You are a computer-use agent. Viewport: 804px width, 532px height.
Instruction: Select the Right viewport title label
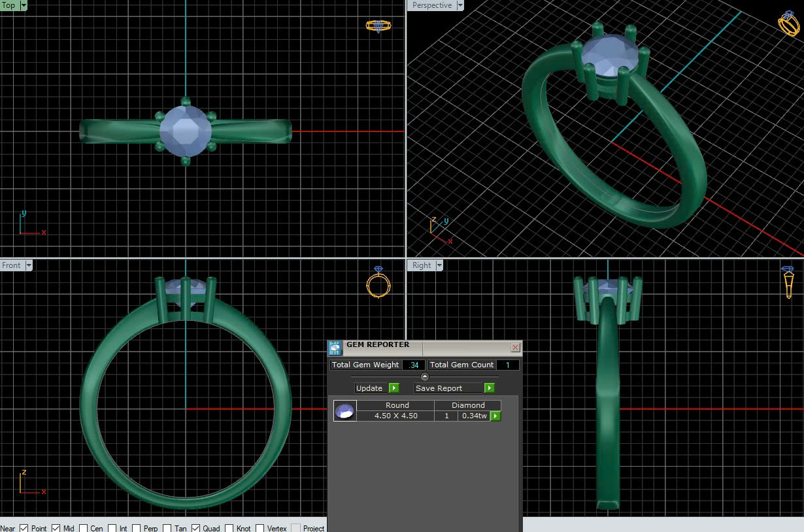[422, 265]
